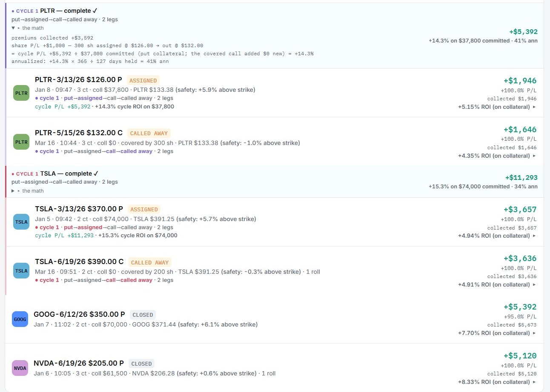Click the 'Mar 16 · 10:44' details on PLTR call
This screenshot has height=392, width=550.
point(167,143)
